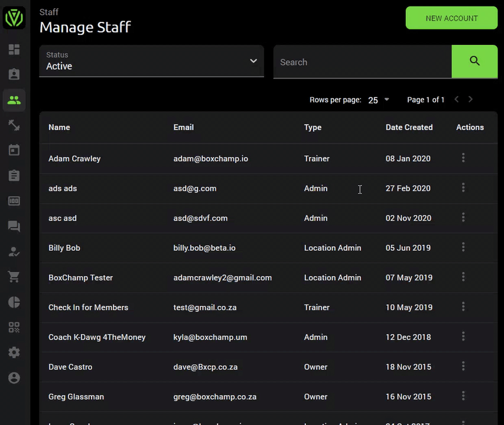504x425 pixels.
Task: Open the account profile sidebar icon
Action: tap(14, 378)
